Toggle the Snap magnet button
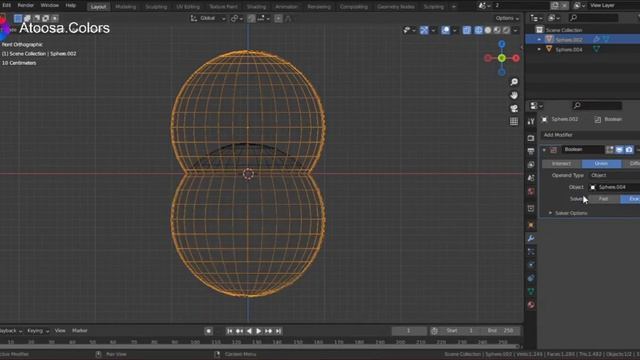 pyautogui.click(x=251, y=18)
